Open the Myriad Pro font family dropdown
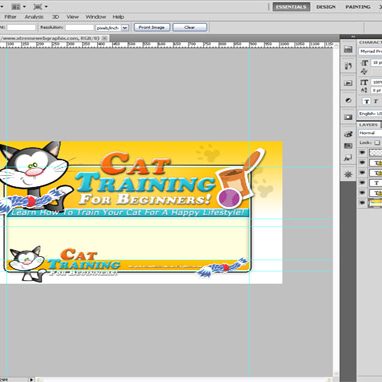 pos(370,51)
